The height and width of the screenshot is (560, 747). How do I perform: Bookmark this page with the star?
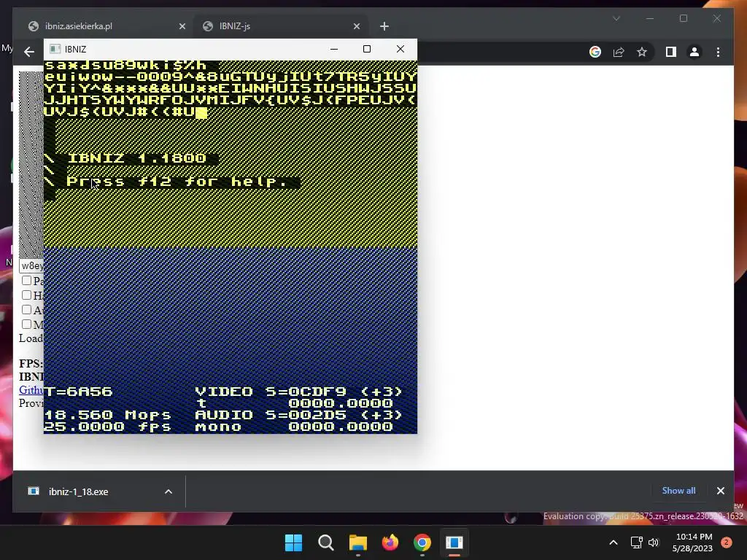click(x=642, y=52)
